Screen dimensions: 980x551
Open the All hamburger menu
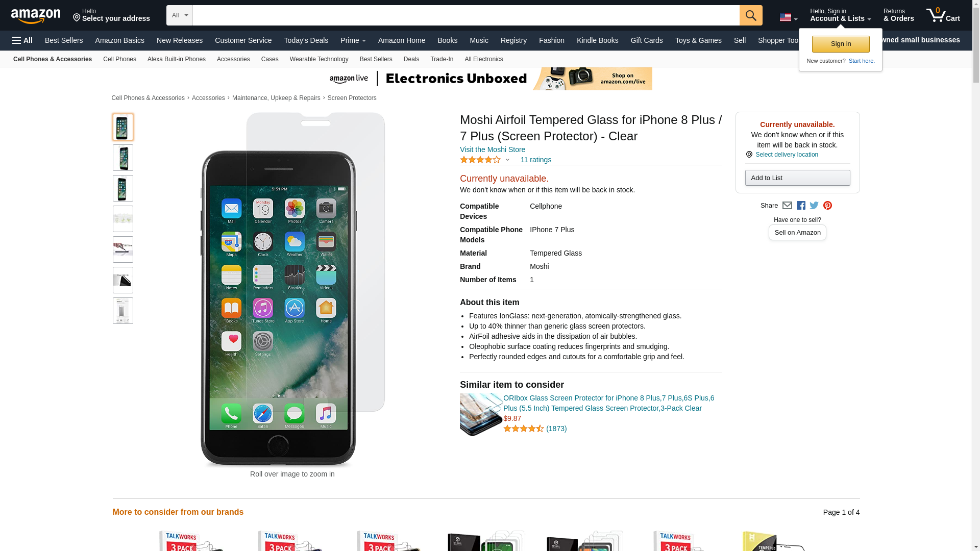click(x=22, y=40)
